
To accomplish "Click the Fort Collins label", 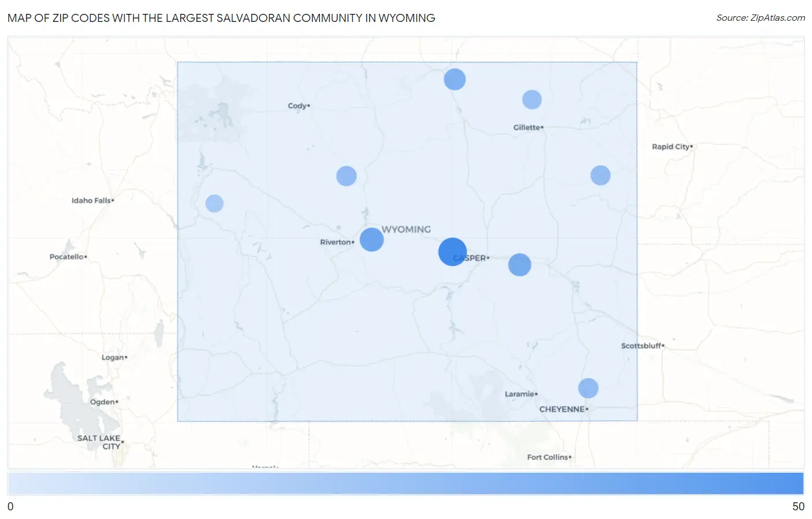I will tap(549, 457).
